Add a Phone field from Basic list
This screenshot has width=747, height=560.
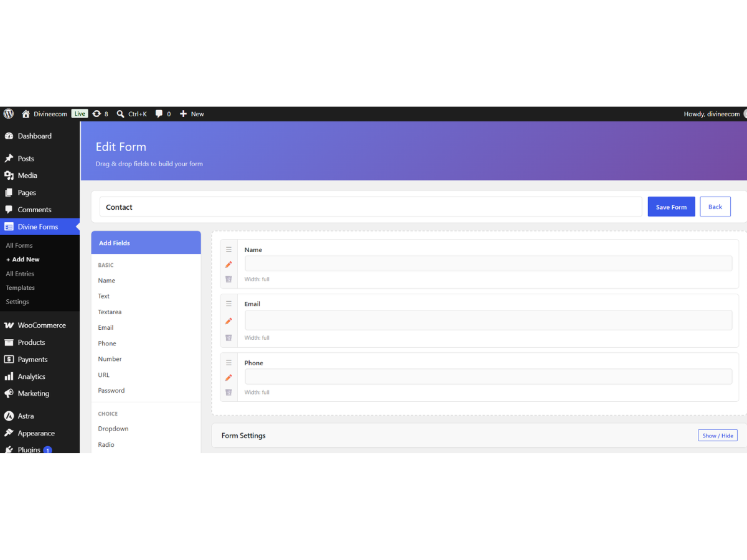[x=107, y=343]
